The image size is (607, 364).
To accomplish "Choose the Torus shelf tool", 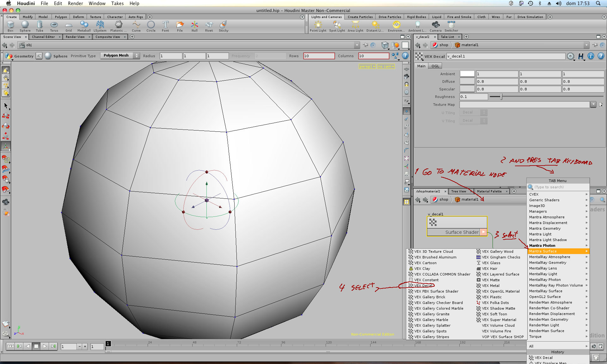I will (54, 26).
